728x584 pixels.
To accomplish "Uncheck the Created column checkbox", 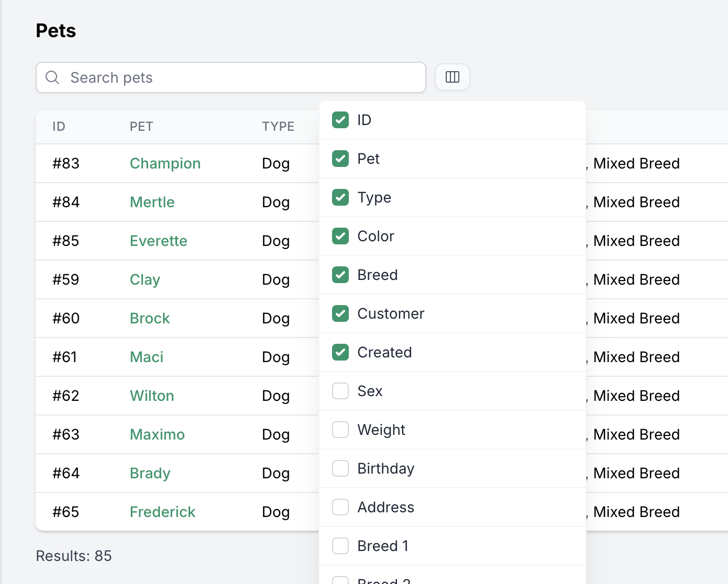I will tap(340, 352).
